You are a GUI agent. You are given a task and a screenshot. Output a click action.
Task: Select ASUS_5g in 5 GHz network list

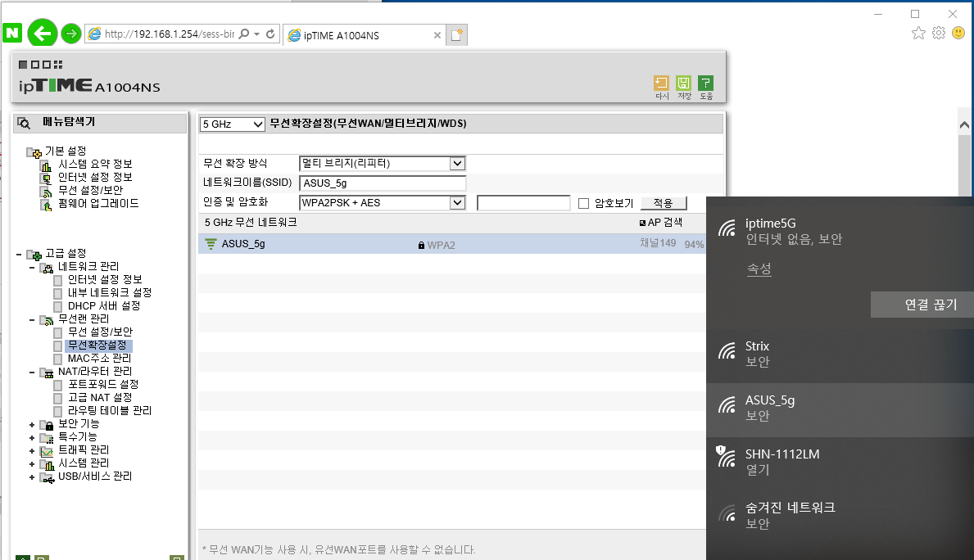(x=451, y=244)
